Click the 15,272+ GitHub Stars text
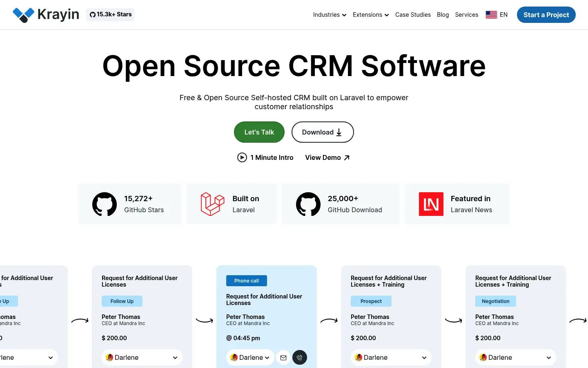The image size is (588, 368). (144, 204)
